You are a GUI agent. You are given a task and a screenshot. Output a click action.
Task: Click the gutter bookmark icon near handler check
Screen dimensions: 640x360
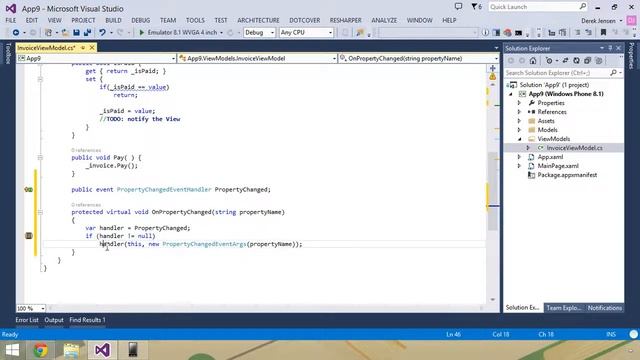[x=29, y=236]
